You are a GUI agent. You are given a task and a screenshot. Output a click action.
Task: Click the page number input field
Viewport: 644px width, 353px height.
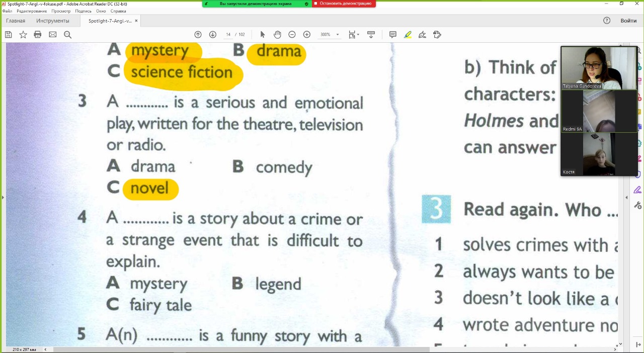pyautogui.click(x=228, y=35)
